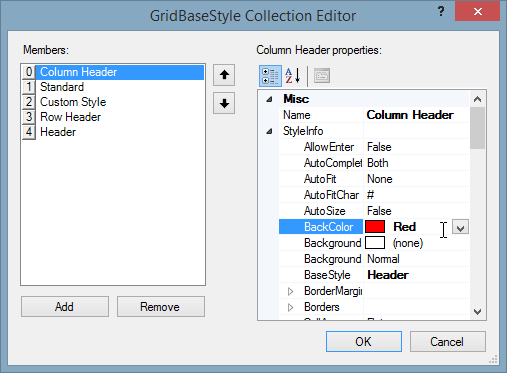Click the Red value text
507x373 pixels.
(405, 227)
